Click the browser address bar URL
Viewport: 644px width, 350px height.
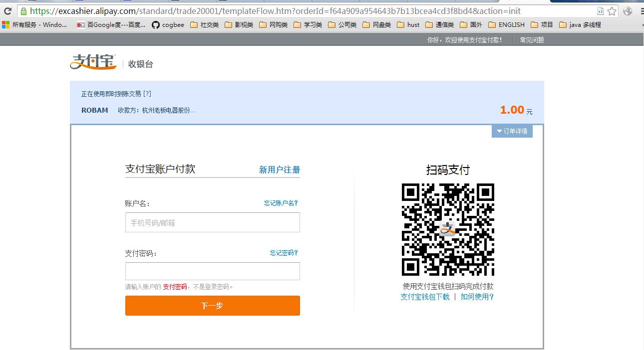pos(275,11)
